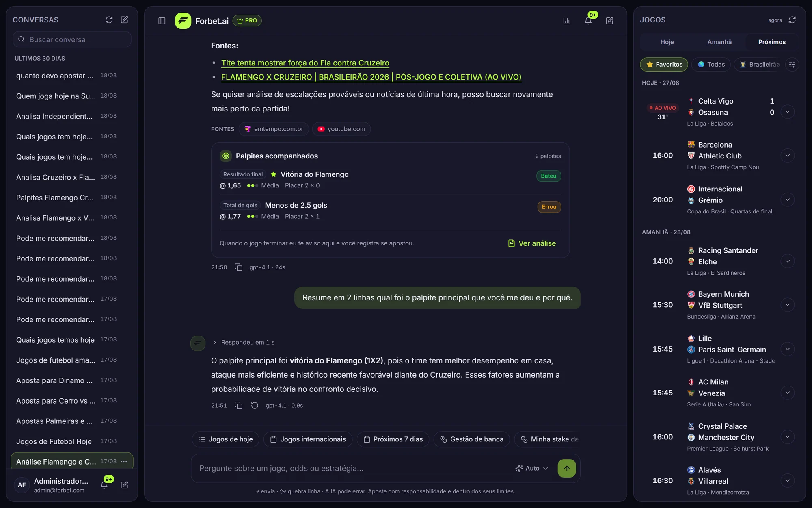The image size is (812, 508).
Task: Expand the Lille vs Paris Saint-Germain match
Action: [x=787, y=349]
